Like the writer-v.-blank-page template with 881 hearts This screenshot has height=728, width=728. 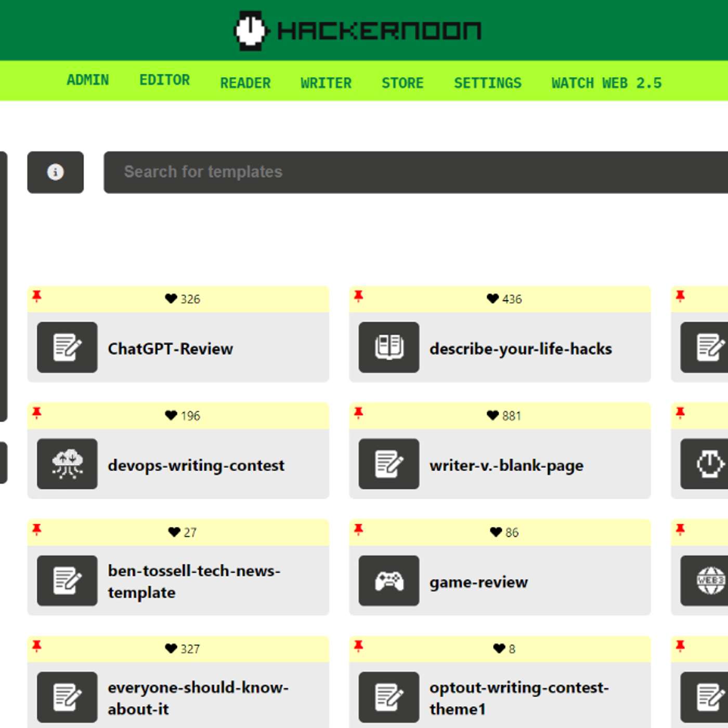click(x=492, y=415)
